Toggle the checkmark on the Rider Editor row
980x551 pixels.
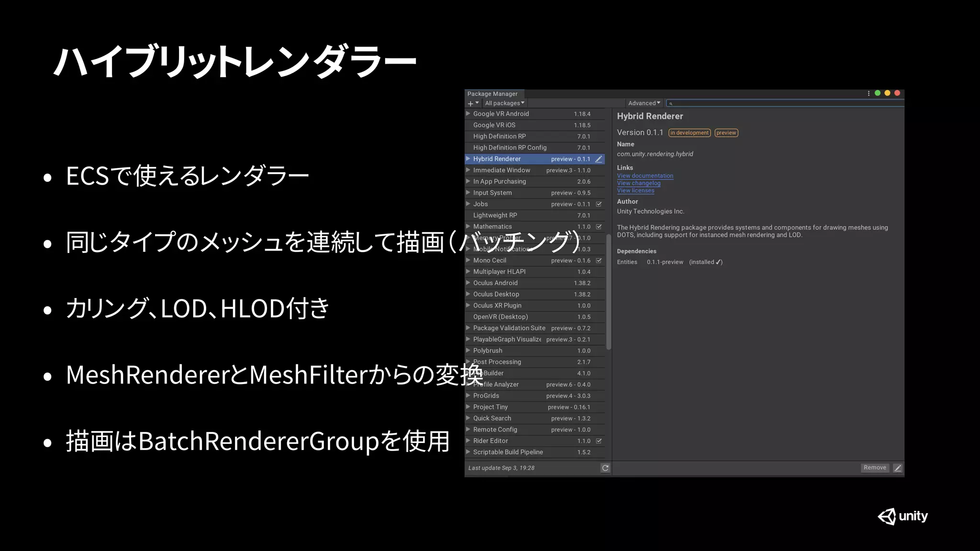point(599,441)
